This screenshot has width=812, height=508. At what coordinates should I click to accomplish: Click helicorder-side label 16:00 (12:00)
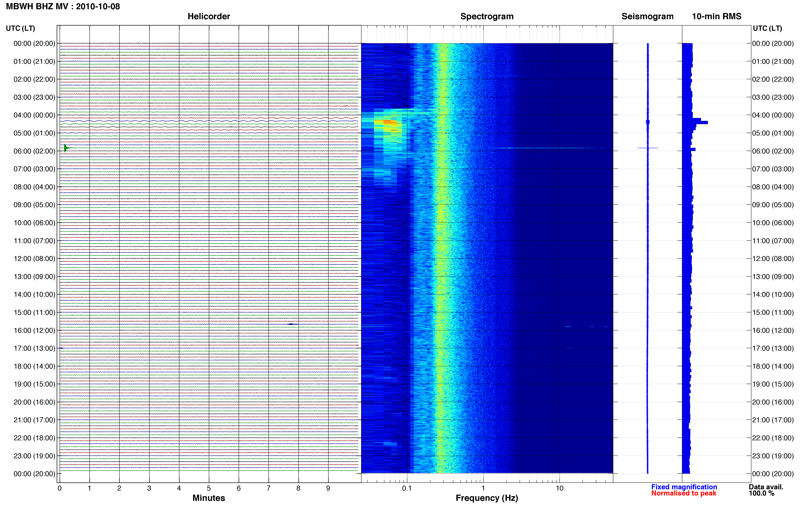(34, 331)
